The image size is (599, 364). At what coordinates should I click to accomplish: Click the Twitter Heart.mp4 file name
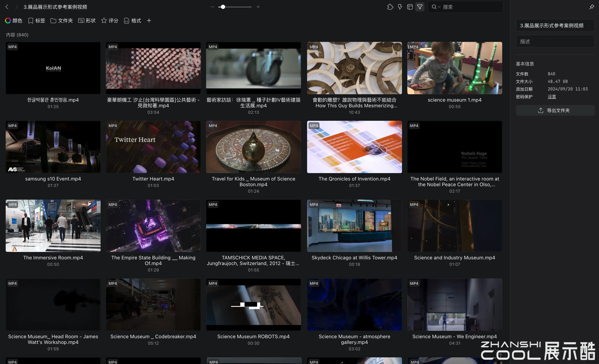tap(153, 179)
